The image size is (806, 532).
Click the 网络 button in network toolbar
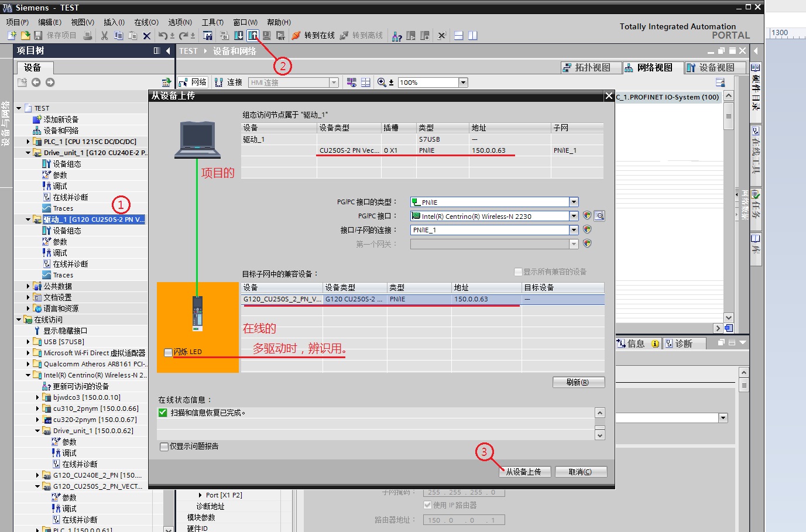[193, 83]
